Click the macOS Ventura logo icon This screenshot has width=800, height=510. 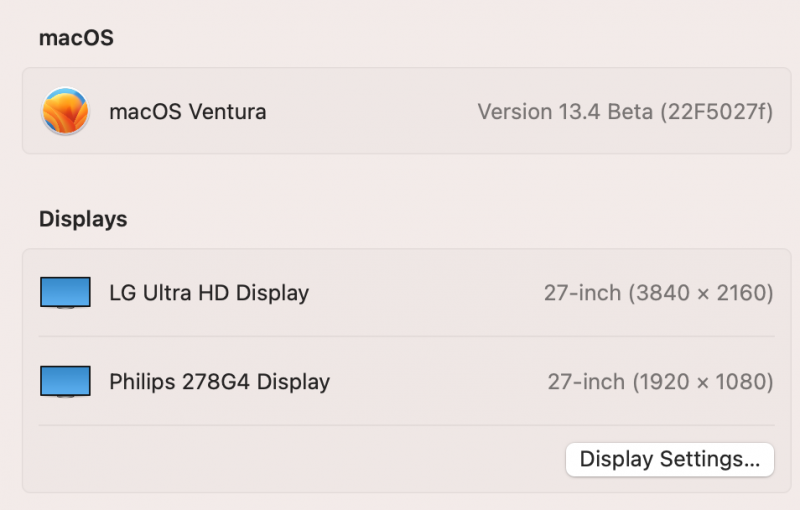click(x=65, y=111)
